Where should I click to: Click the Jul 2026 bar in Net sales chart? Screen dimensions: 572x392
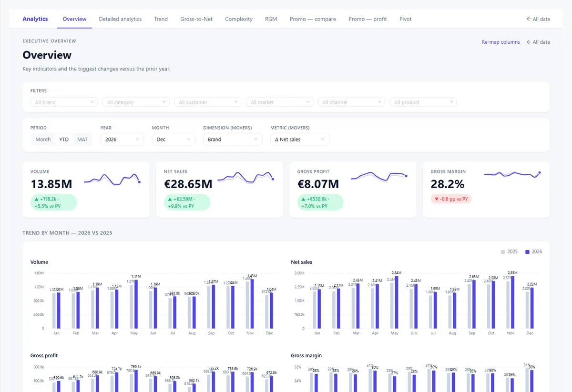coord(435,311)
